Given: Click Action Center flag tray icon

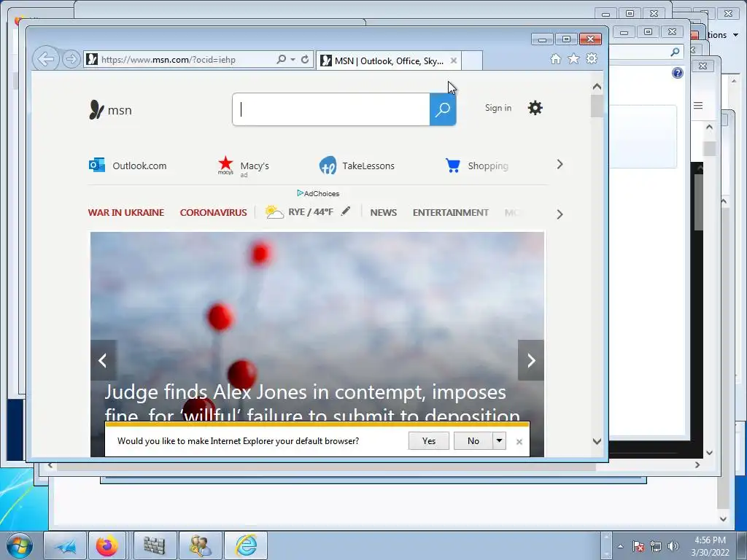Looking at the screenshot, I should [x=638, y=546].
